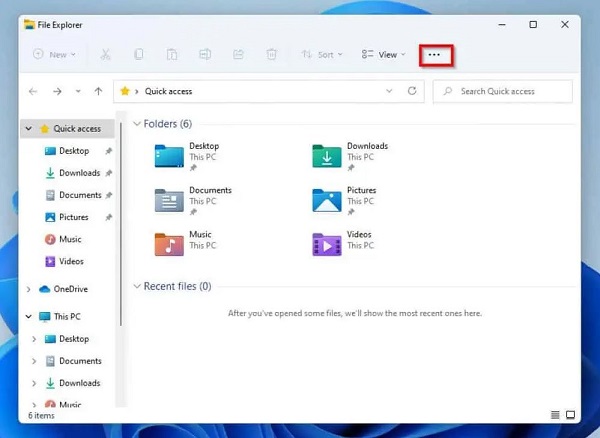
Task: Click the Search Quick access field
Action: pyautogui.click(x=502, y=91)
